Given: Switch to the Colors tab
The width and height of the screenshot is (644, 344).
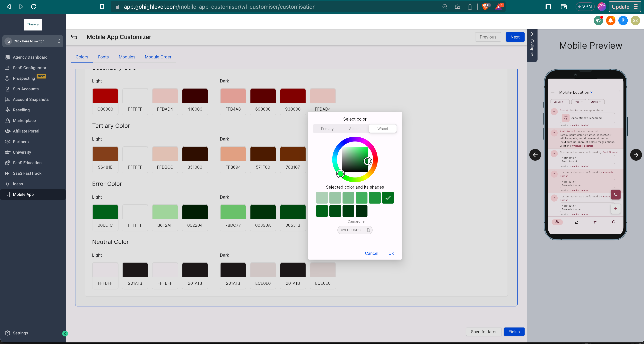Looking at the screenshot, I should (x=82, y=57).
